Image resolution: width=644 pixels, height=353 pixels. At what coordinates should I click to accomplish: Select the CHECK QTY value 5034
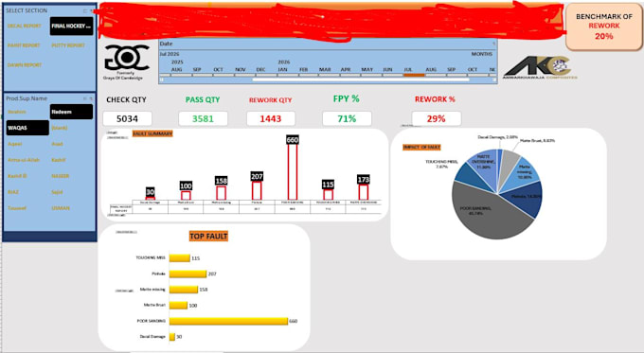pyautogui.click(x=127, y=118)
